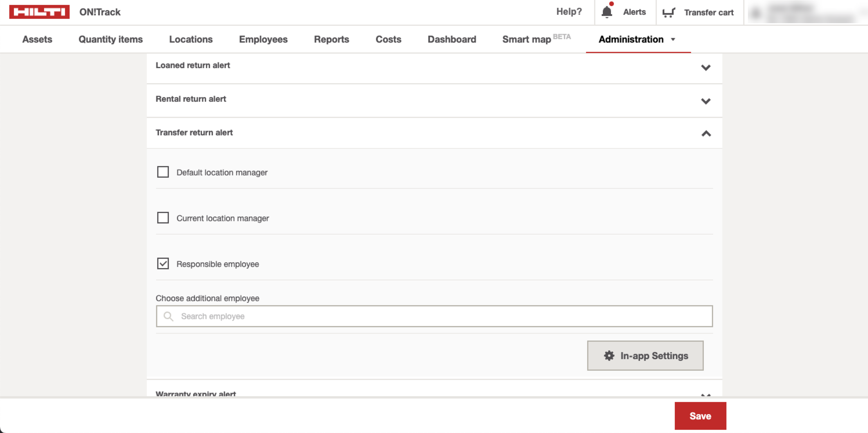
Task: Click the blurred user profile area
Action: 805,12
